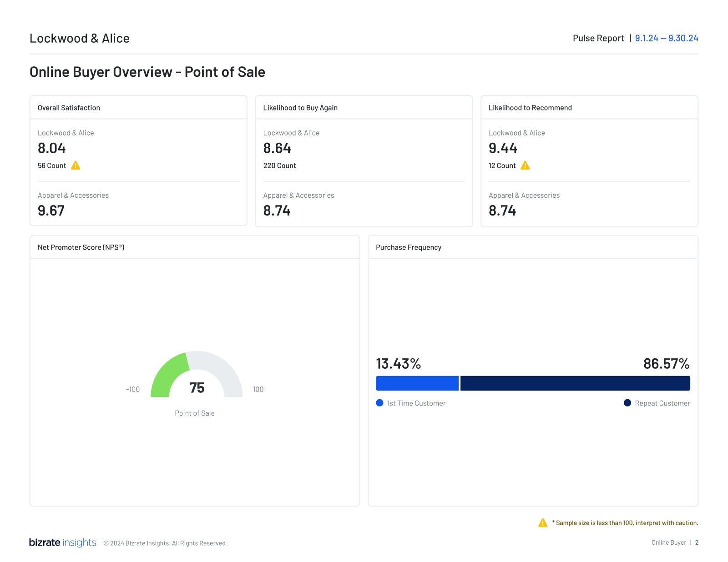Open the date range 9.1.24 — 9.30.24 selector
This screenshot has height=562, width=728.
(x=667, y=38)
